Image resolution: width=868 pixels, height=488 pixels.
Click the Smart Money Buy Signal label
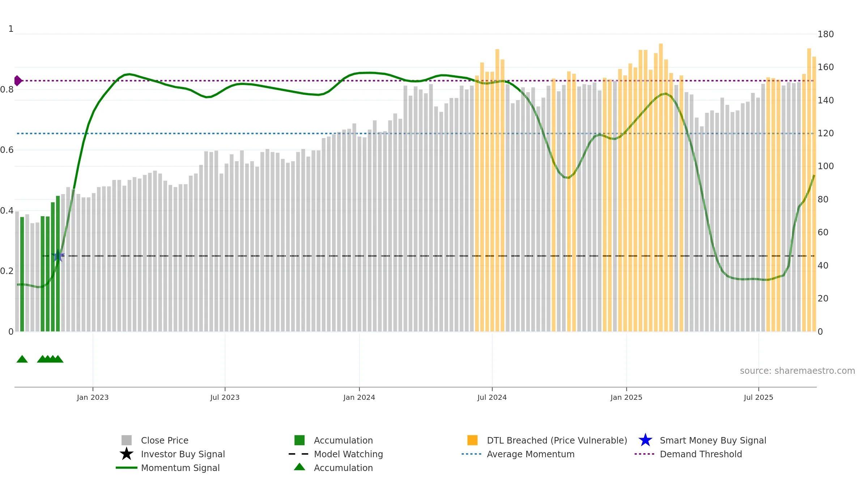tap(713, 440)
